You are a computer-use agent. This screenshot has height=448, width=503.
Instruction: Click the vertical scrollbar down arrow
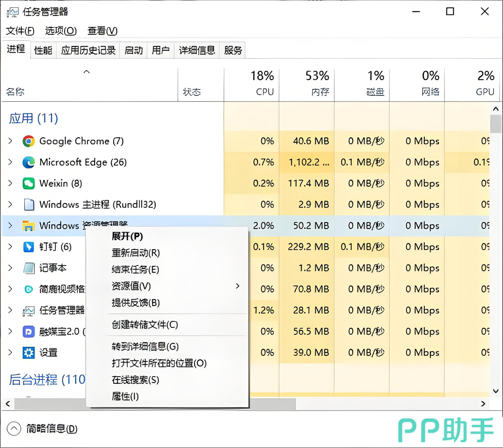496,391
